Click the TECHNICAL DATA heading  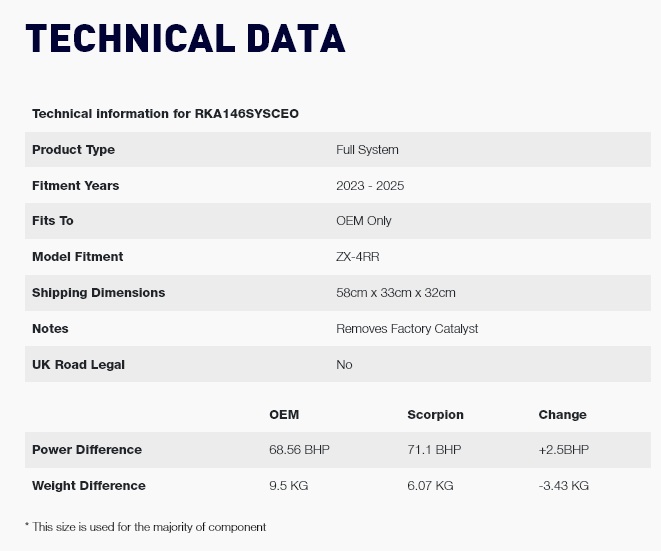tap(185, 38)
